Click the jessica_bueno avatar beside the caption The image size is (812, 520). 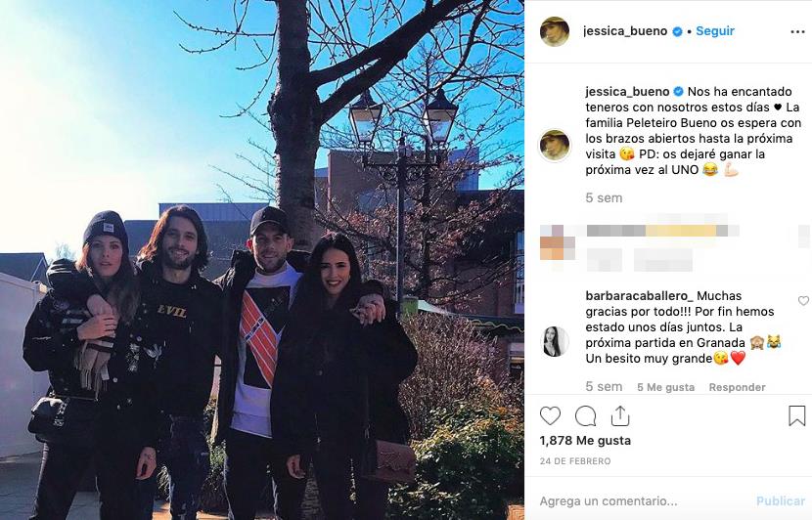[555, 145]
